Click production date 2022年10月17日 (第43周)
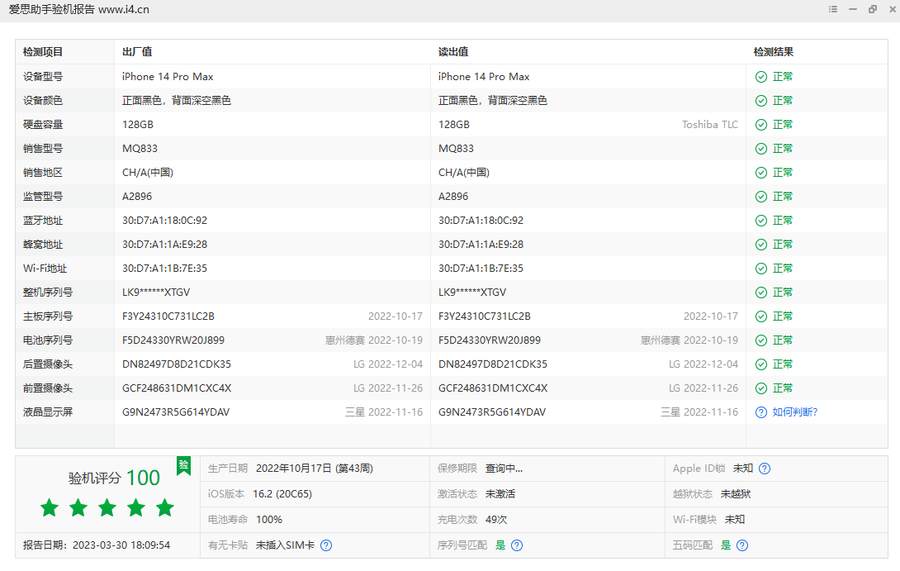 [315, 468]
